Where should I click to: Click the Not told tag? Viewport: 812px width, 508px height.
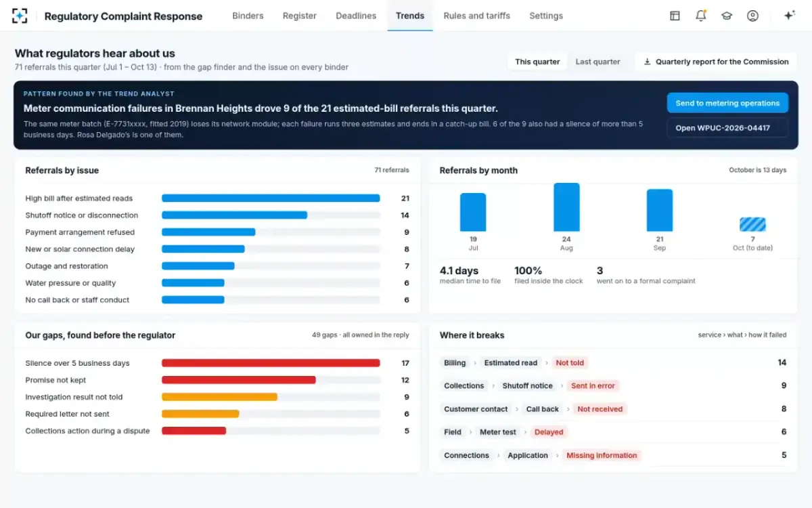click(570, 363)
